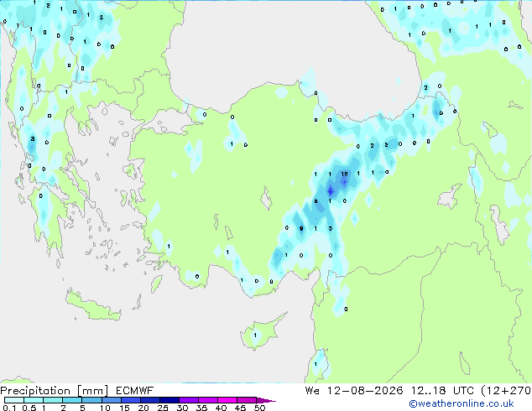Click the legend label '0.1'
The width and height of the screenshot is (532, 411).
pos(9,408)
